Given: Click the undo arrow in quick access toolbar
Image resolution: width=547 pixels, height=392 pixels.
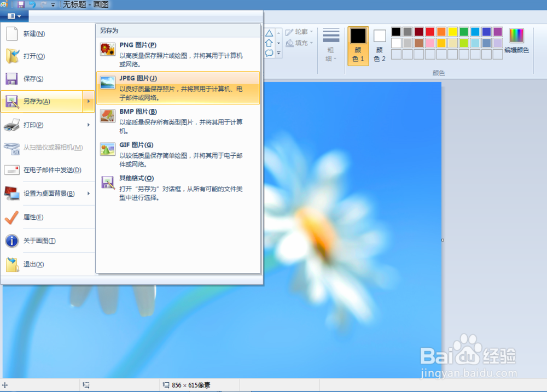Looking at the screenshot, I should click(33, 4).
